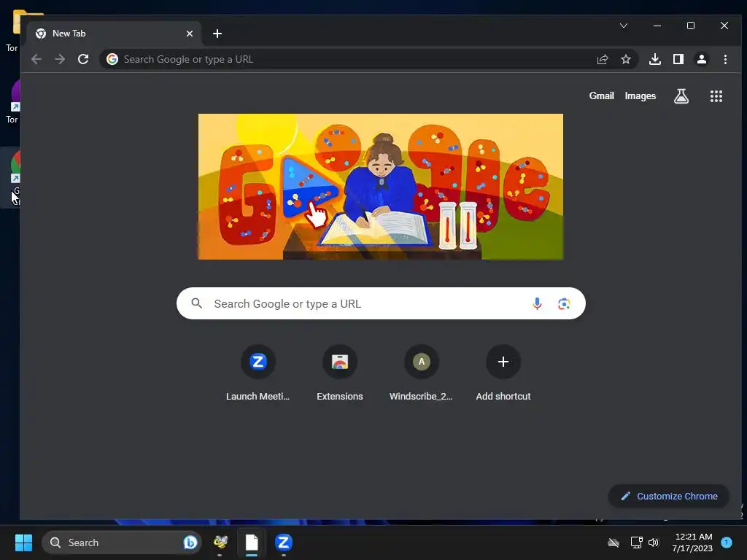The image size is (747, 560).
Task: Open the bee app in taskbar
Action: (220, 542)
